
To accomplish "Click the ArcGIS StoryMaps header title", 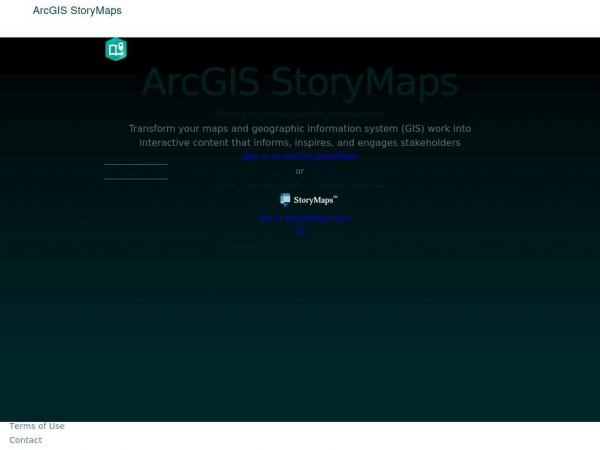I will 77,10.
